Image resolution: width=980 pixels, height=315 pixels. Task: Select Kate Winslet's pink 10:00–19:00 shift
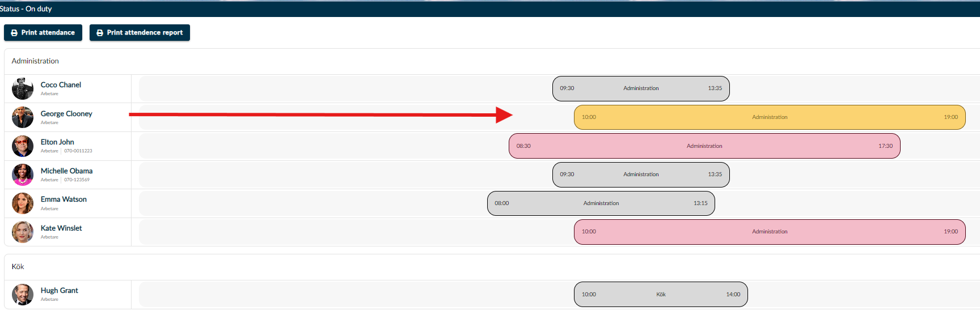pyautogui.click(x=769, y=232)
